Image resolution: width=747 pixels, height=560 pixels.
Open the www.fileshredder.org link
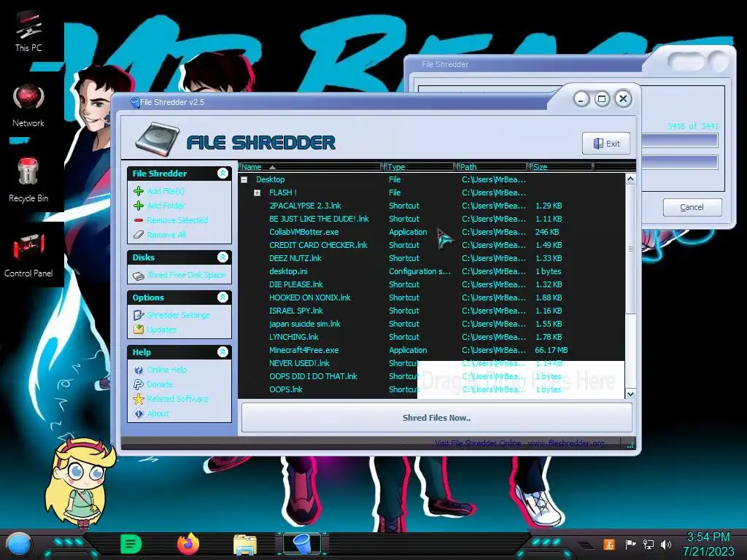[566, 443]
